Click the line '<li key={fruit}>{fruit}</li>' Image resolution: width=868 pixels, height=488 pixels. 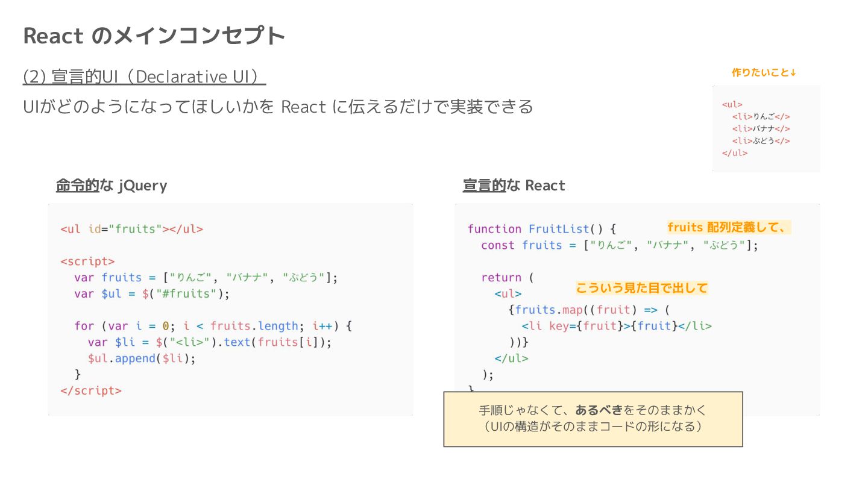[616, 326]
